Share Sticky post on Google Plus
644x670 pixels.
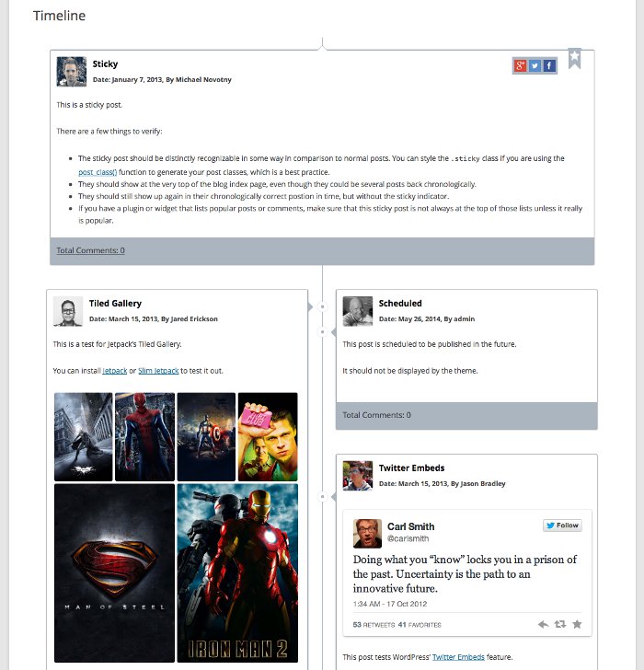coord(520,66)
